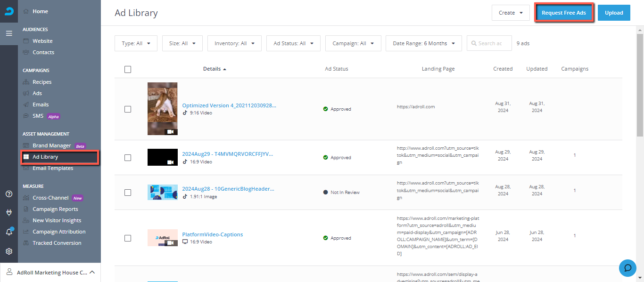
Task: Open the Date Range: 6 Months dropdown
Action: click(x=424, y=43)
